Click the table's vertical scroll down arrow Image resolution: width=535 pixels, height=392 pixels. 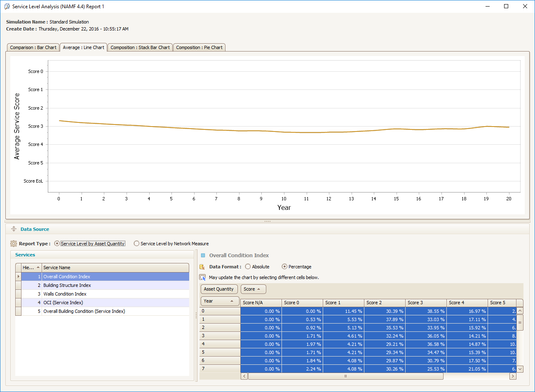pyautogui.click(x=520, y=369)
